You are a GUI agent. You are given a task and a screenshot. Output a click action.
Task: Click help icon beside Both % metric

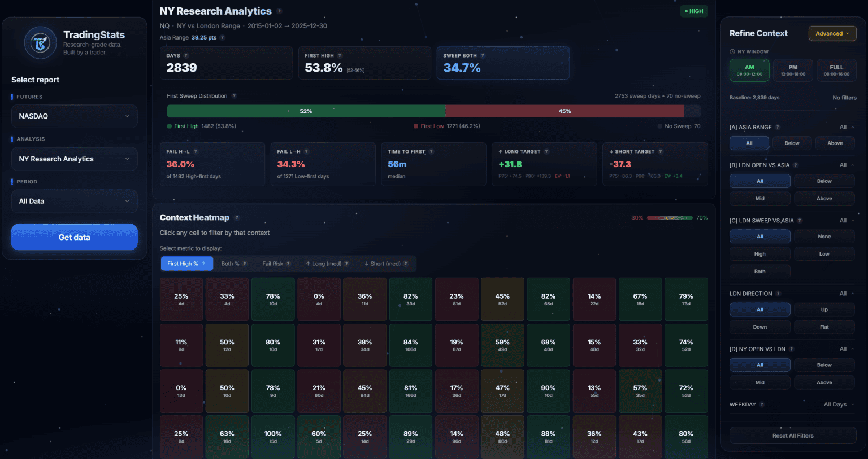[x=245, y=264]
